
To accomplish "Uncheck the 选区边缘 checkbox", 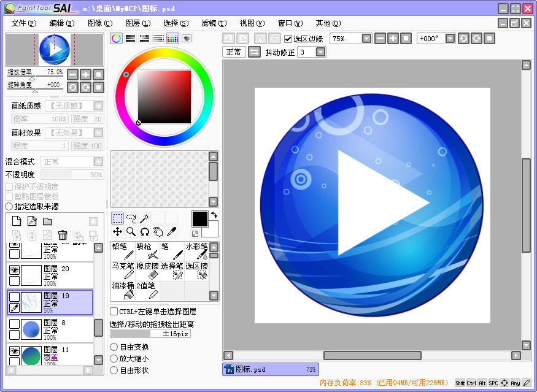I will click(288, 39).
